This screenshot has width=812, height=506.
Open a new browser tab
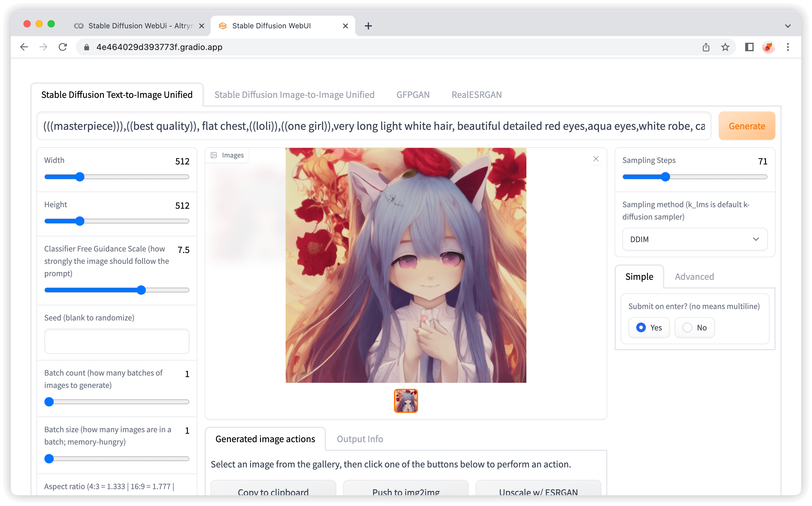point(368,26)
